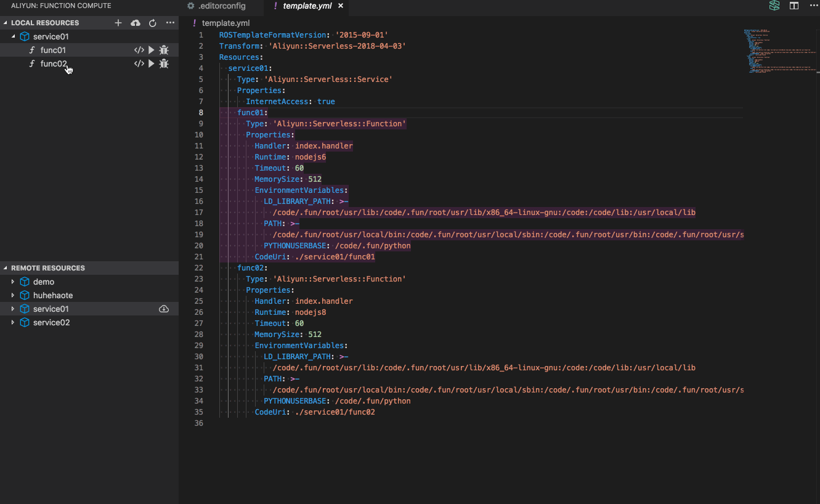Close the template.yml tab
The height and width of the screenshot is (504, 820).
[x=341, y=6]
